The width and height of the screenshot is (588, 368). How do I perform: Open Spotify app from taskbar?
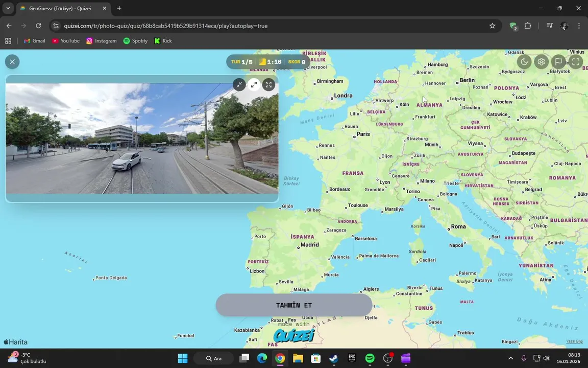pyautogui.click(x=370, y=358)
